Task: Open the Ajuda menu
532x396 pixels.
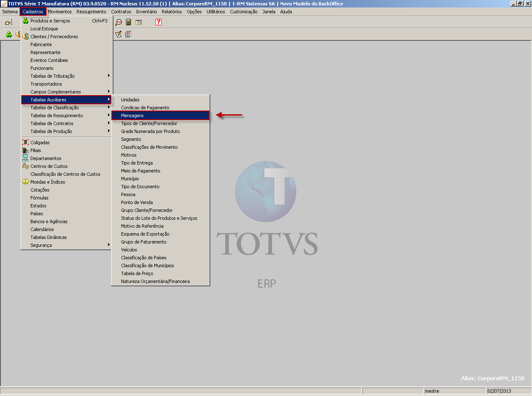Action: [286, 12]
